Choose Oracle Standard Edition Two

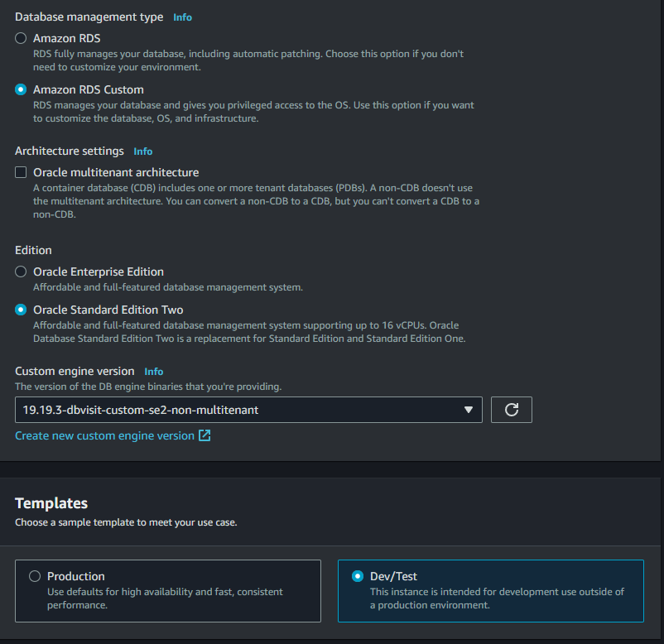[21, 310]
